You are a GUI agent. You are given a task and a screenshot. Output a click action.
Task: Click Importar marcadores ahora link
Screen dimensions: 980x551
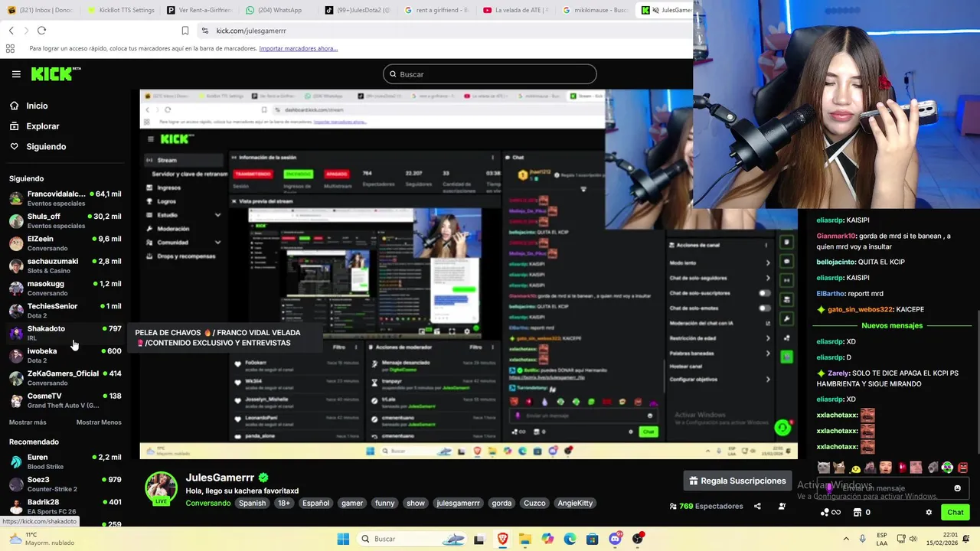[298, 48]
